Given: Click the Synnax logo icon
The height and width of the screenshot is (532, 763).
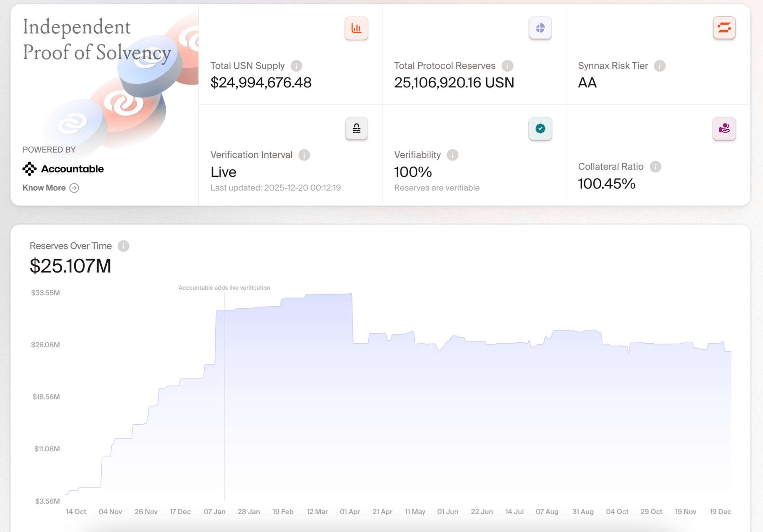Looking at the screenshot, I should [724, 28].
